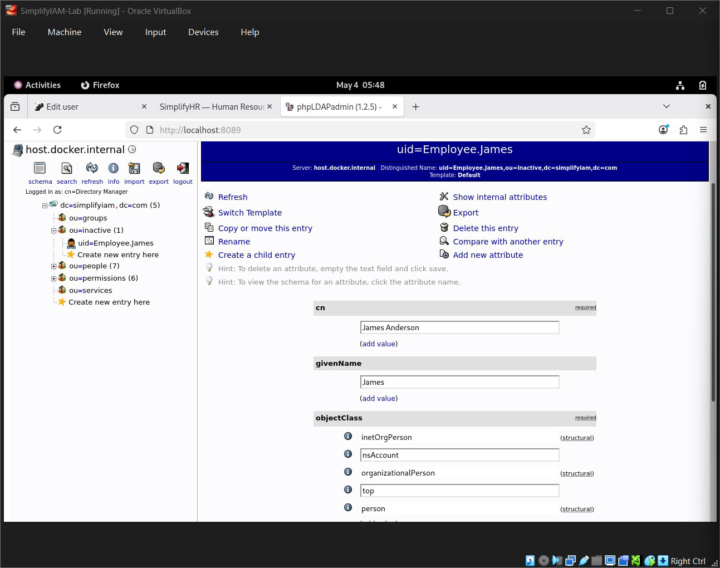Reload the page in Firefox
Viewport: 720px width, 568px height.
click(x=57, y=130)
